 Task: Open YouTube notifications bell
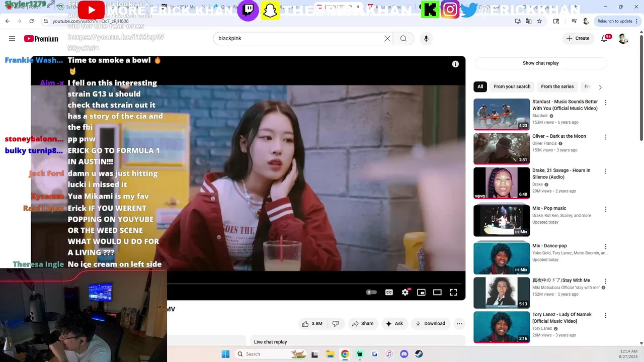tap(605, 38)
